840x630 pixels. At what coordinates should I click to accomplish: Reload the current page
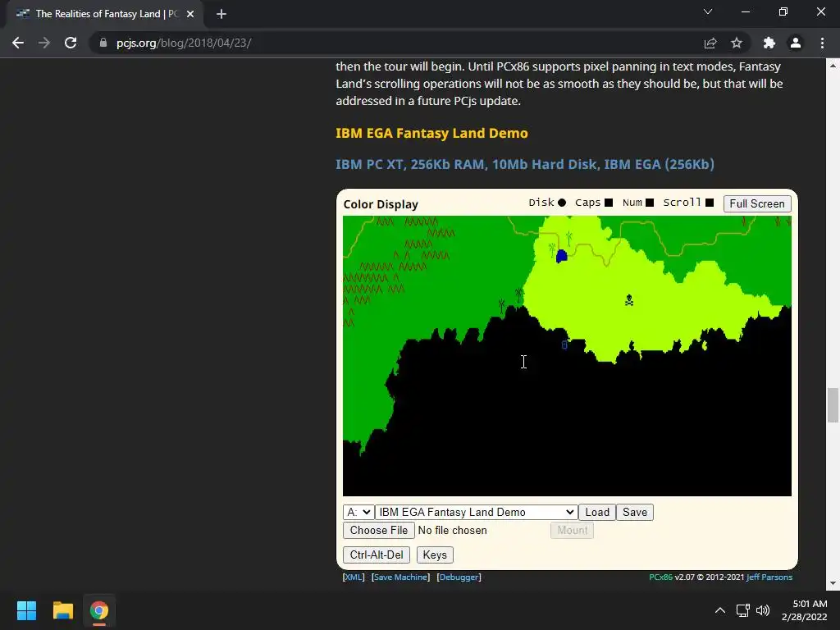71,43
